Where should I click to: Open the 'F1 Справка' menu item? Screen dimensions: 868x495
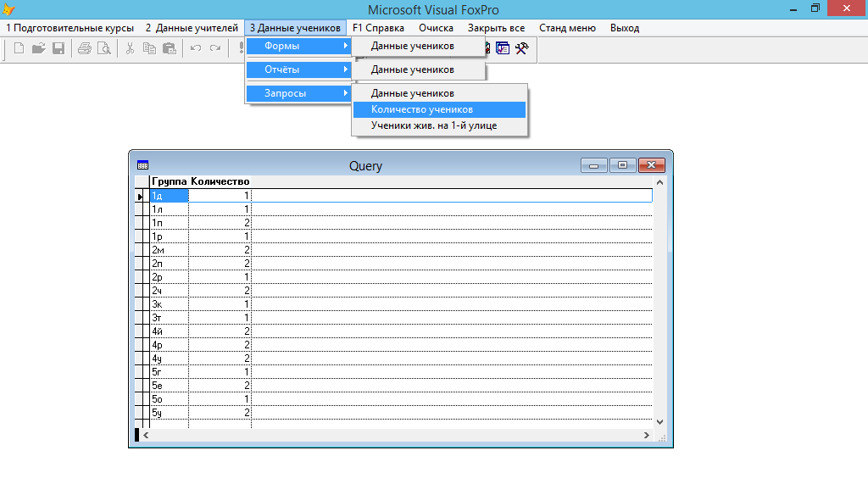(x=378, y=28)
